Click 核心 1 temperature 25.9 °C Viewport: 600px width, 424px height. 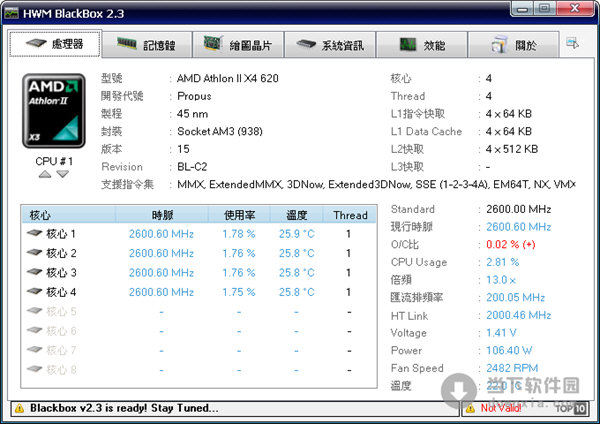click(297, 233)
